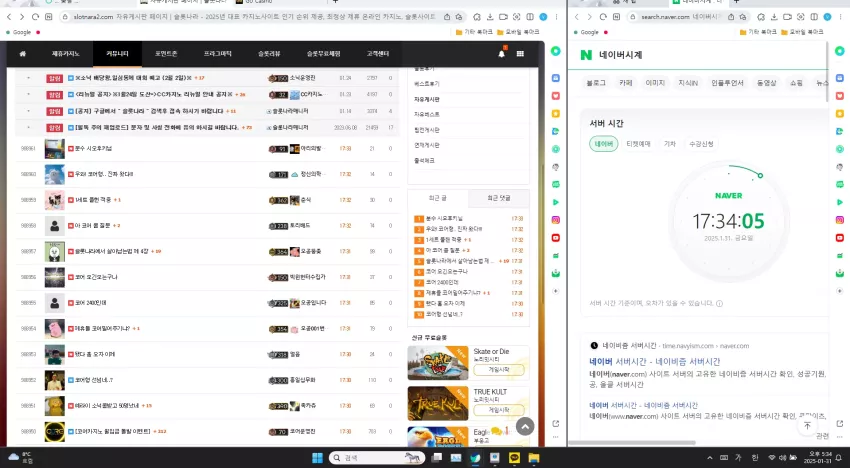Screen dimensions: 850x468
Task: Click the green play icon in right browser sidebar
Action: pos(840,202)
